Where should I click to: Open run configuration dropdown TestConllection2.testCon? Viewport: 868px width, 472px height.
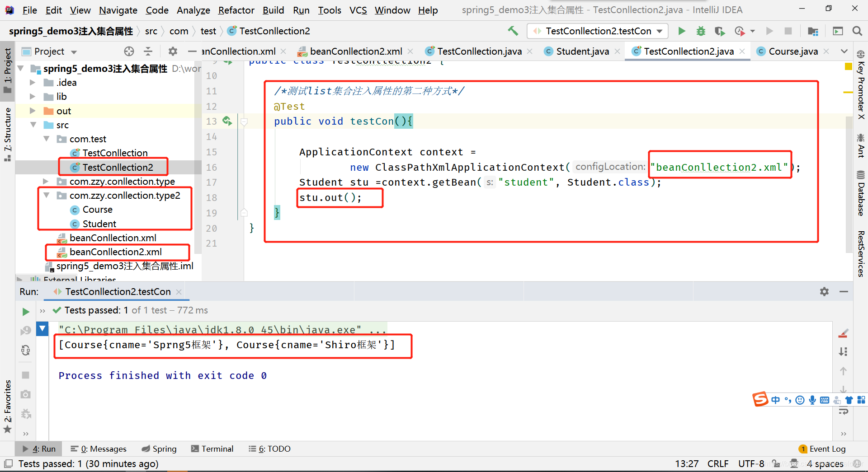click(x=597, y=31)
